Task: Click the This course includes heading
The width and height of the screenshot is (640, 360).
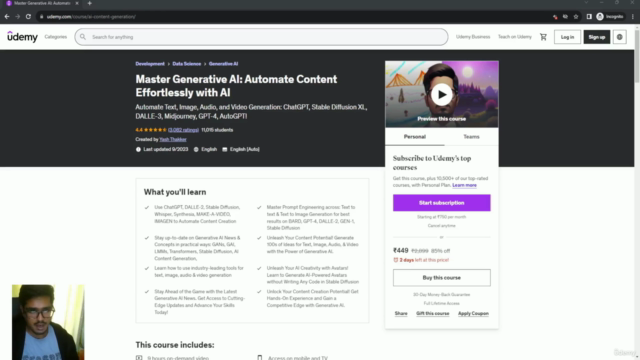Action: (x=175, y=345)
